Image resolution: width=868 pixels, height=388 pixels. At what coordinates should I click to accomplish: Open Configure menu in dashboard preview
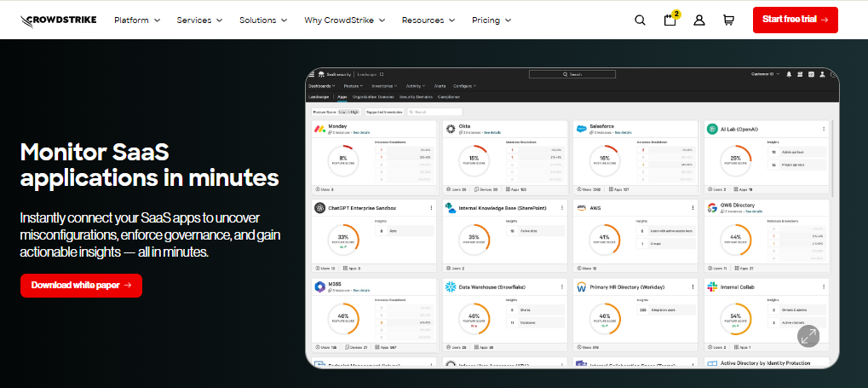pos(464,86)
